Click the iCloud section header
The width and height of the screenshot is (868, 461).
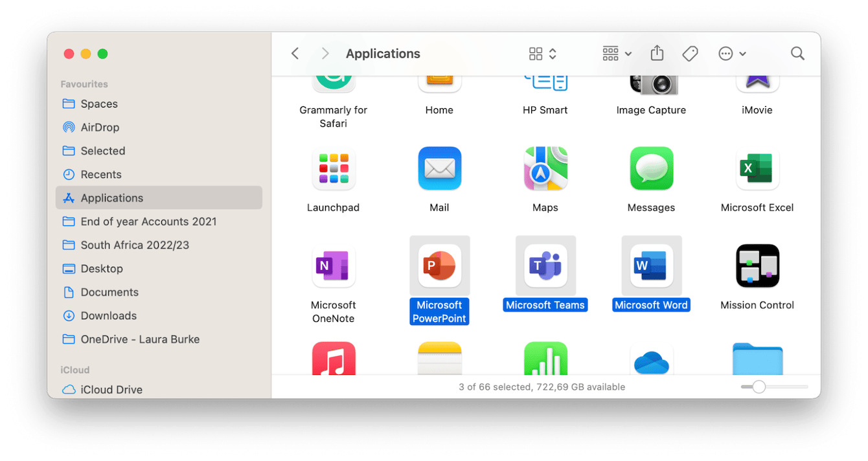pyautogui.click(x=75, y=370)
